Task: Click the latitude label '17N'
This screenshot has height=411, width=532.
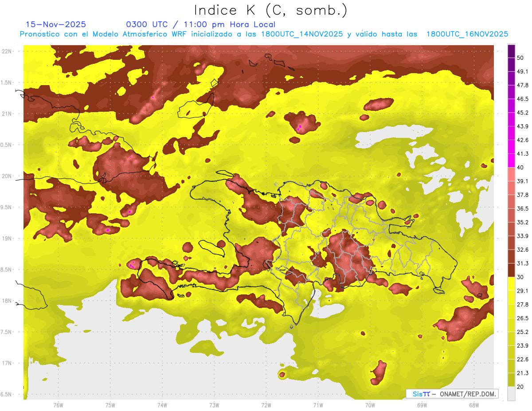Action: click(7, 363)
